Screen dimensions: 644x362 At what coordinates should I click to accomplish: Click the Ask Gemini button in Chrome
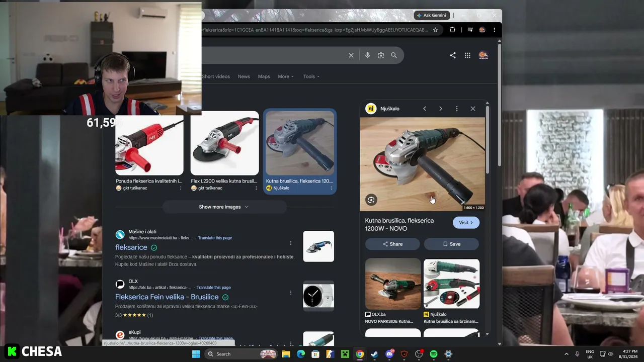coord(431,15)
